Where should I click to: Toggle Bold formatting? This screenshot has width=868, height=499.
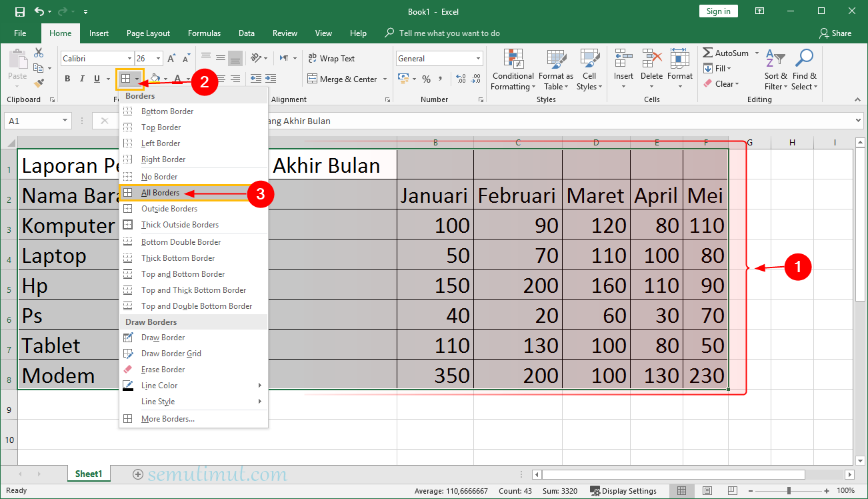[x=67, y=79]
